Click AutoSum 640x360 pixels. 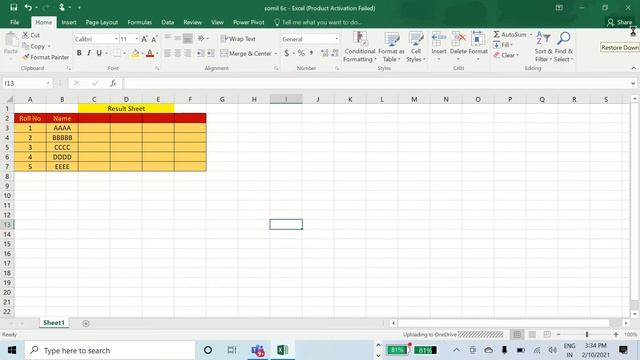tap(510, 35)
